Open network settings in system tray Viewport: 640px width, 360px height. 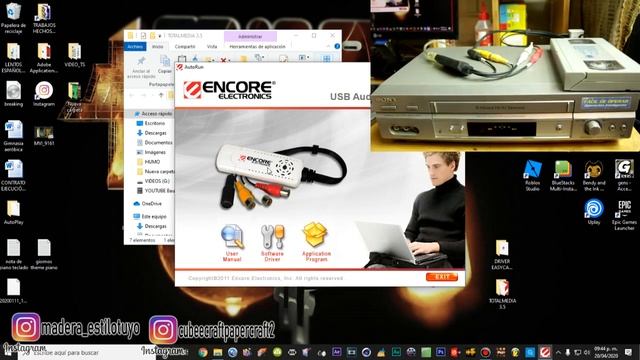[x=577, y=352]
